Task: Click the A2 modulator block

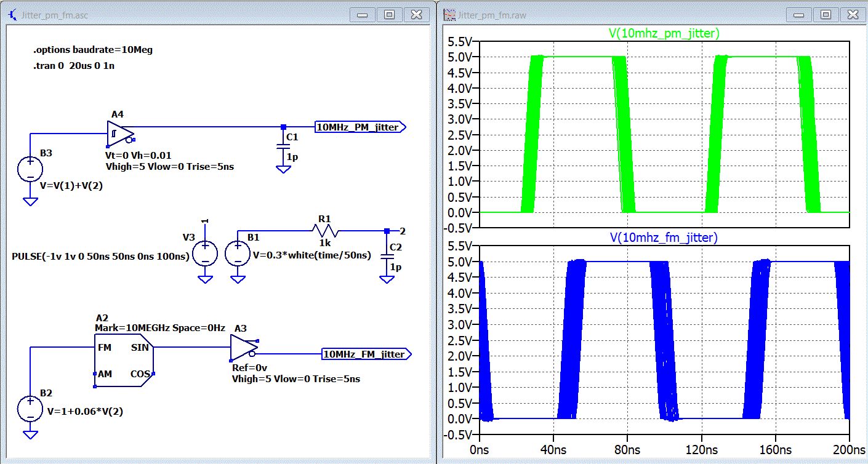Action: (x=123, y=361)
